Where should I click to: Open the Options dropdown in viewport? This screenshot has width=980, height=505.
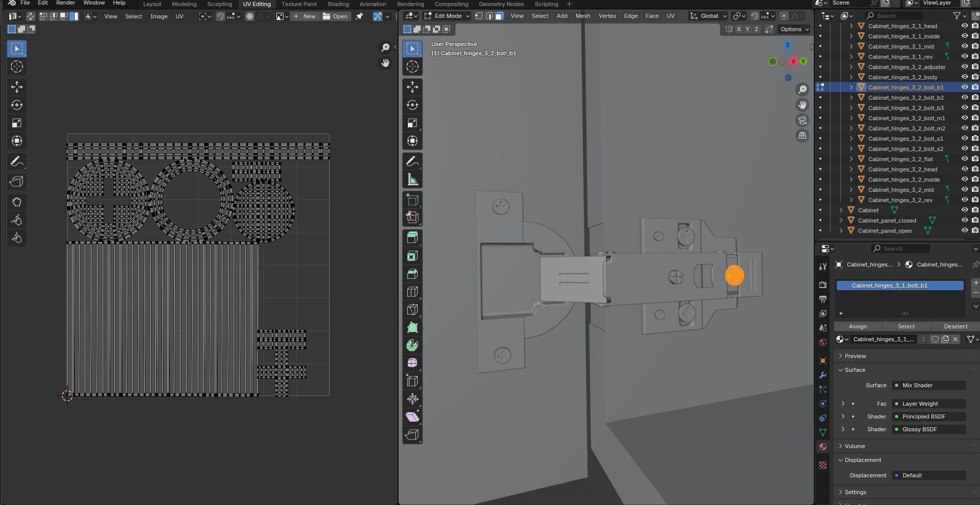(794, 29)
